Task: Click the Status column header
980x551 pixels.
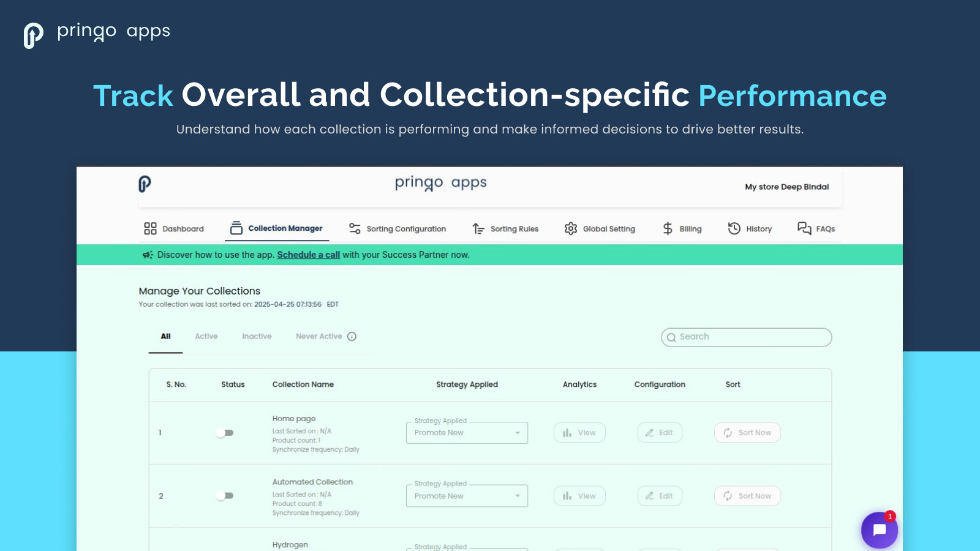Action: point(233,384)
